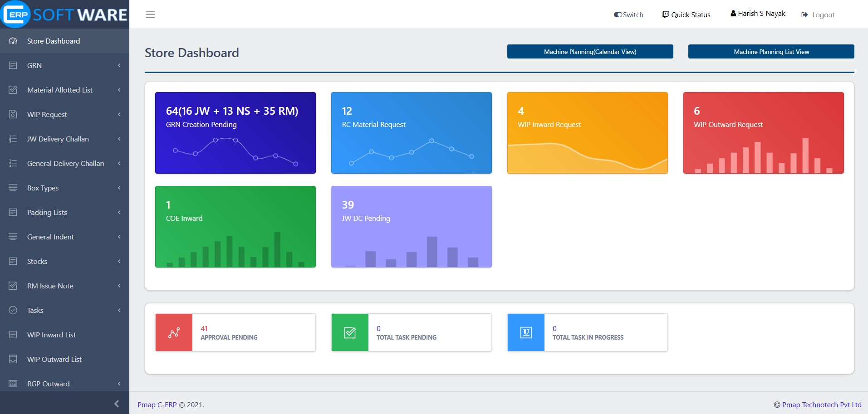Click the hamburger menu icon

click(150, 15)
